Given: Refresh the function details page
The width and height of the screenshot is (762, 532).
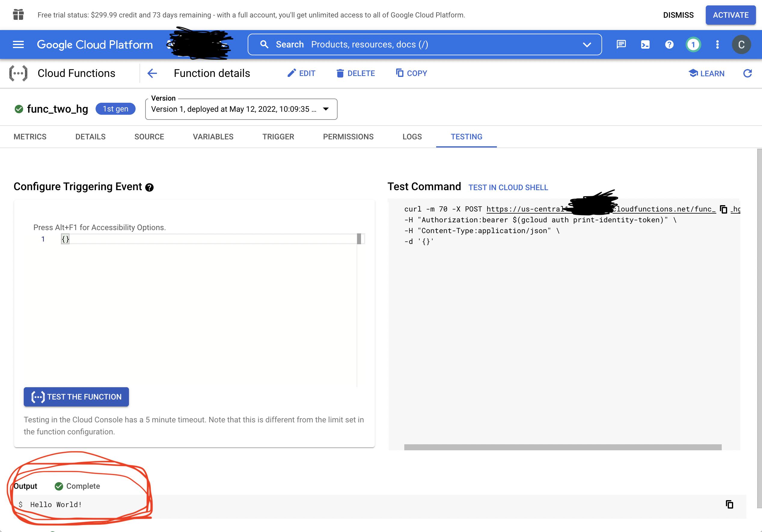Looking at the screenshot, I should [x=747, y=73].
